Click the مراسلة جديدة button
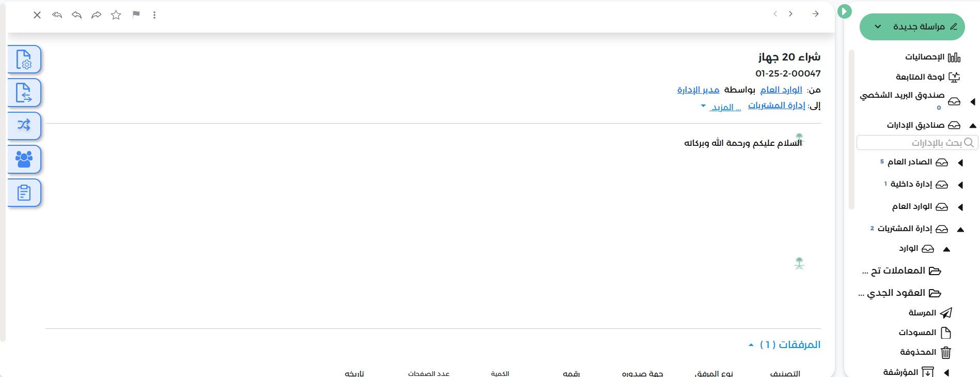 pos(912,27)
